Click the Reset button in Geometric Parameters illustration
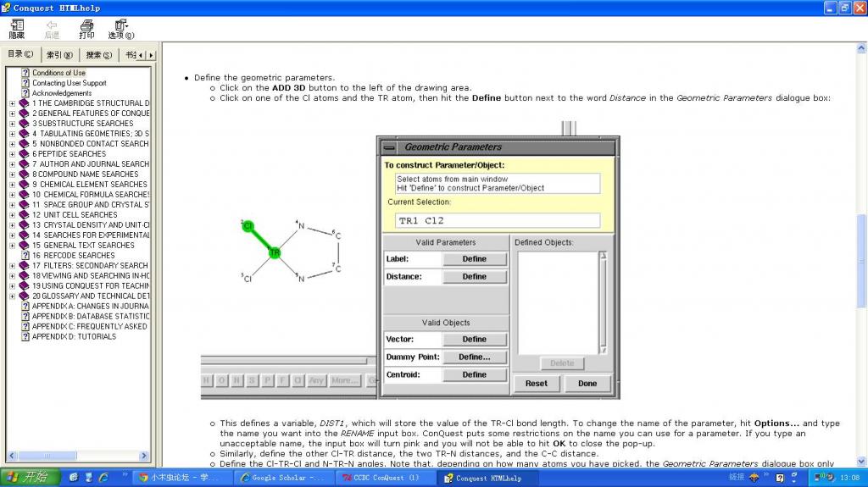The height and width of the screenshot is (487, 868). pos(537,384)
